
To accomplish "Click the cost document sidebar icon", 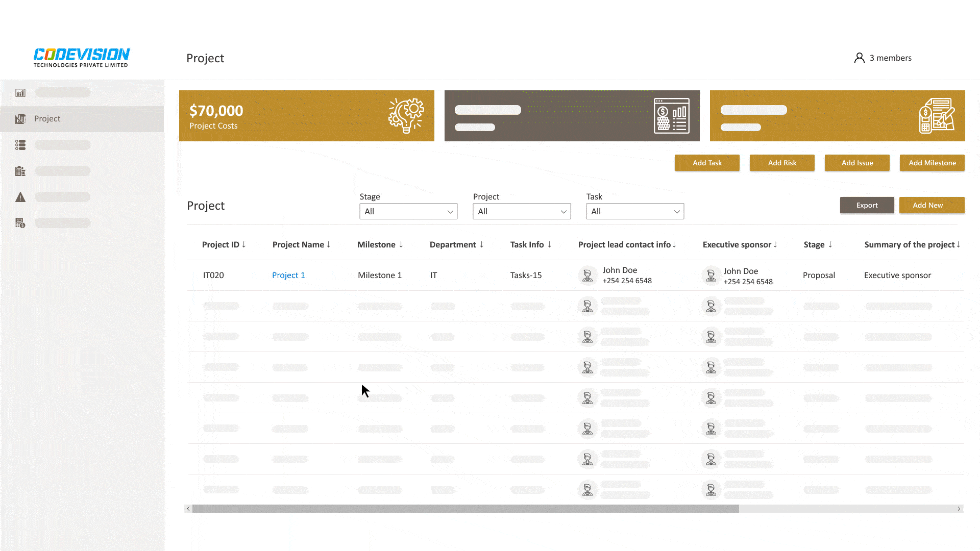I will tap(20, 223).
